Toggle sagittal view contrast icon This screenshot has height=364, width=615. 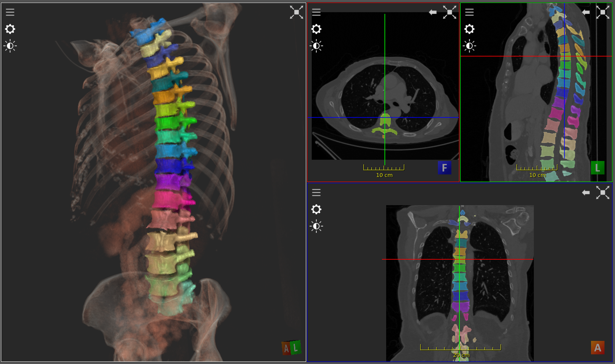point(469,46)
